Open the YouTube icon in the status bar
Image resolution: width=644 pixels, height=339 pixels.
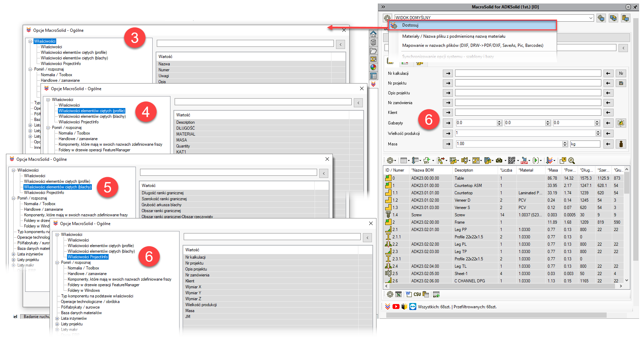396,306
